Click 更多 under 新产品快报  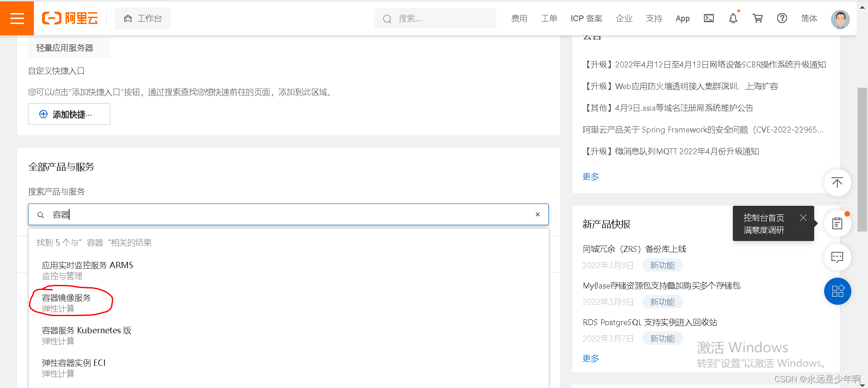590,359
